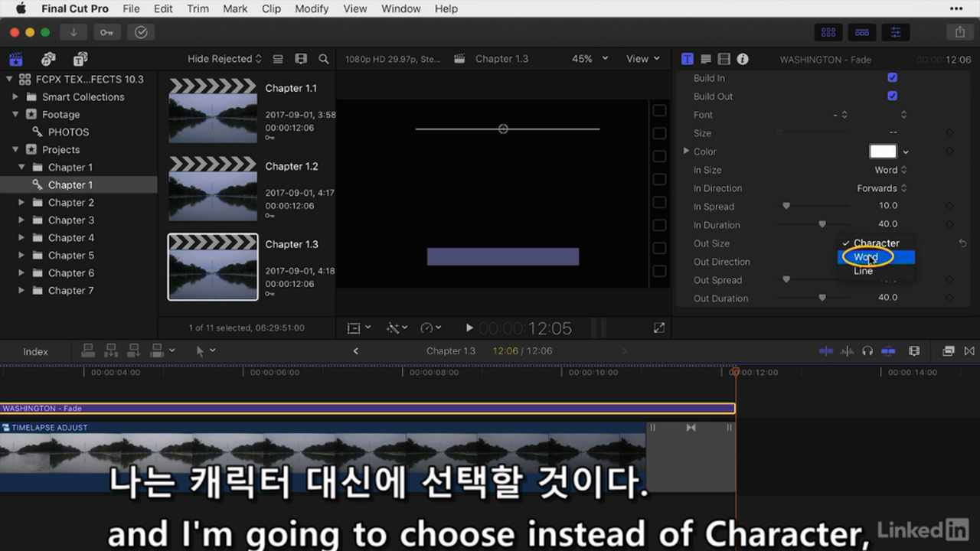The image size is (980, 551).
Task: Toggle the Browser panel visibility icon
Action: click(828, 32)
